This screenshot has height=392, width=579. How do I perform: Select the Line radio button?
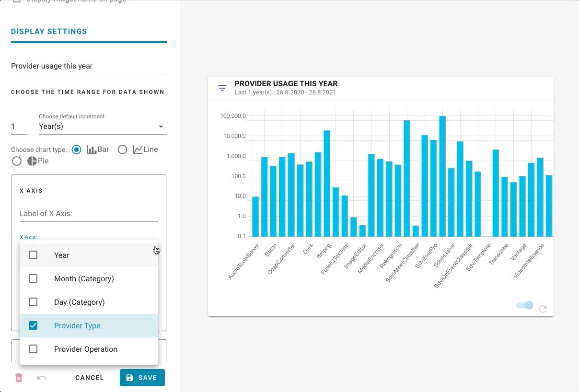pyautogui.click(x=122, y=150)
